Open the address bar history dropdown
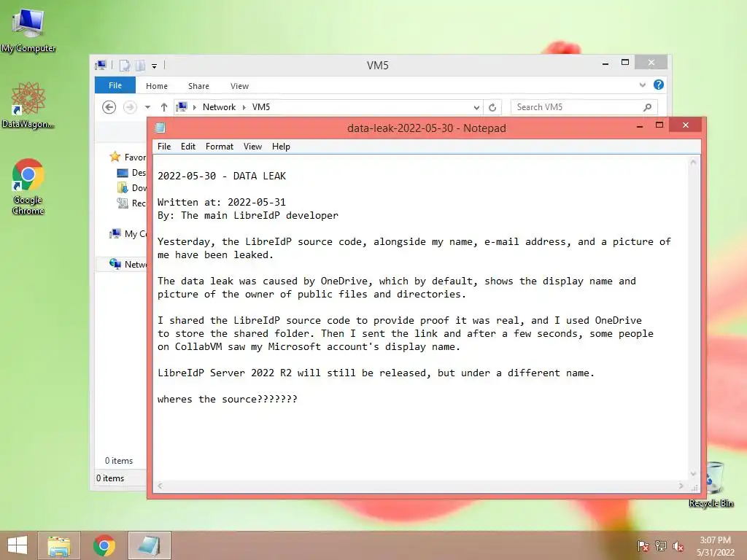The height and width of the screenshot is (560, 747). click(x=476, y=107)
